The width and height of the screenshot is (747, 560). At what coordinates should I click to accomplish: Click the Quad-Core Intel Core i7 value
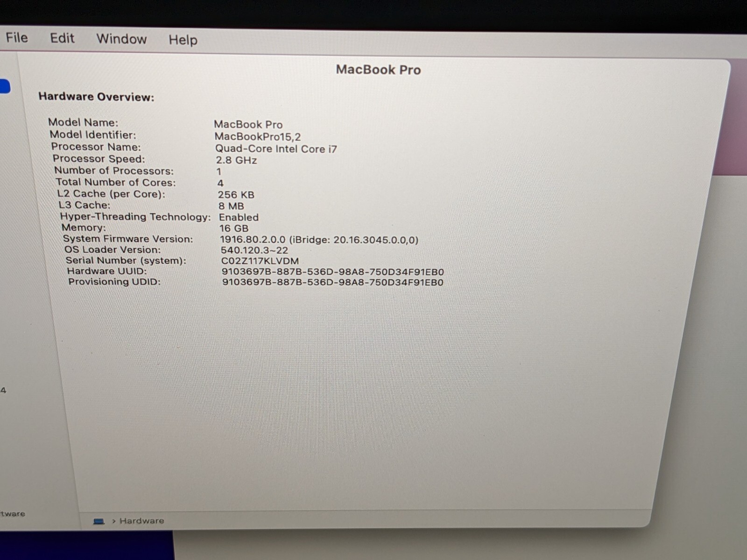point(276,149)
